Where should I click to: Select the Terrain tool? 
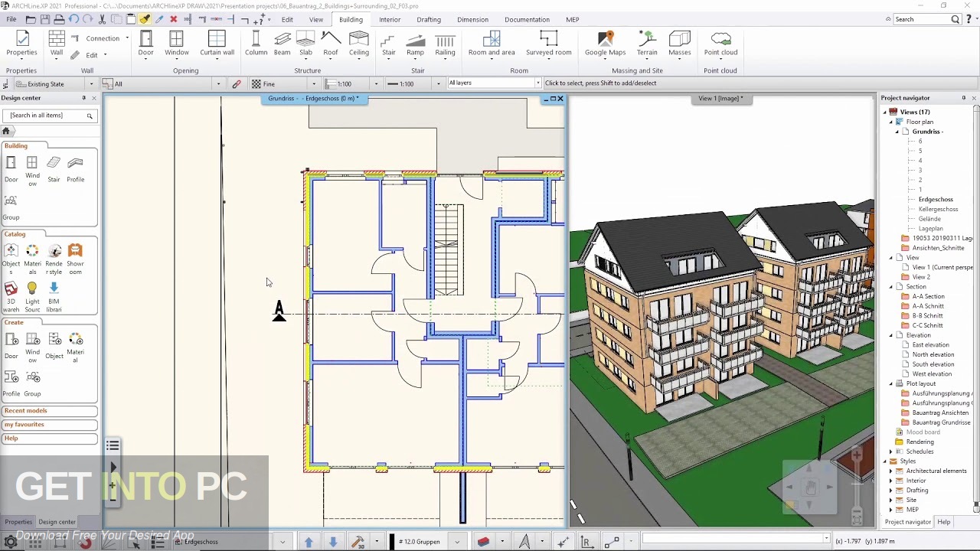tap(647, 44)
